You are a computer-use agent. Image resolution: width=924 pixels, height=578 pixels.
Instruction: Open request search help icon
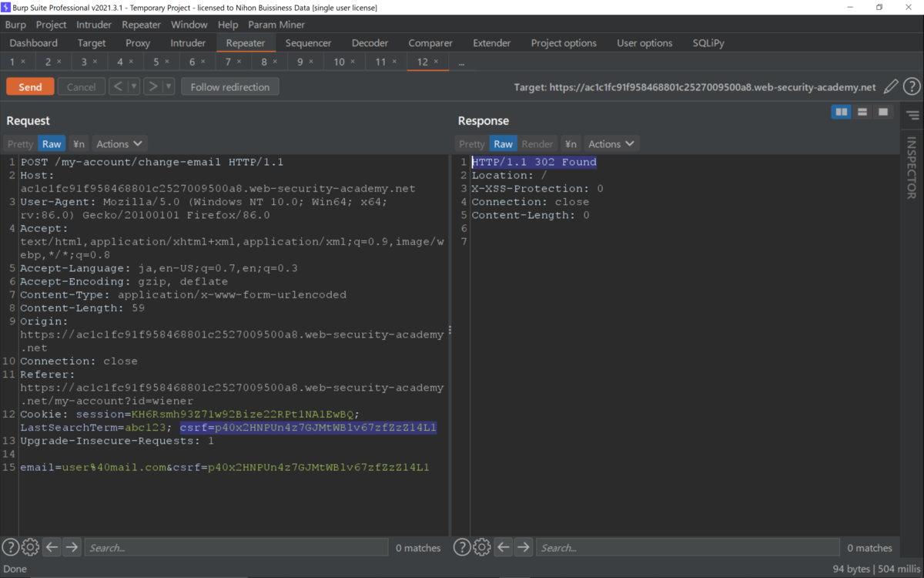pos(10,547)
